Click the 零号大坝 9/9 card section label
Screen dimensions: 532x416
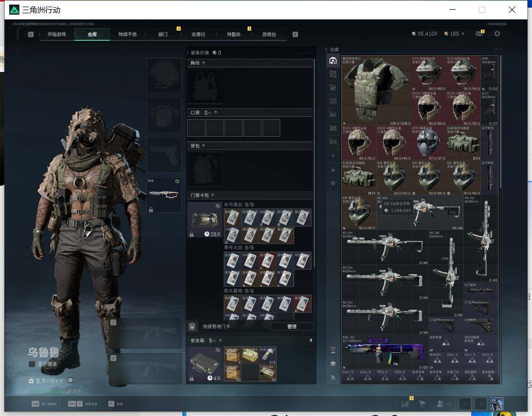click(239, 248)
